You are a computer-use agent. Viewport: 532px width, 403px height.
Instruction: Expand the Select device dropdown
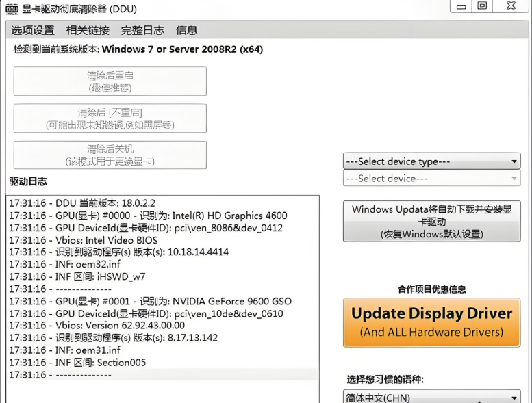[x=431, y=179]
